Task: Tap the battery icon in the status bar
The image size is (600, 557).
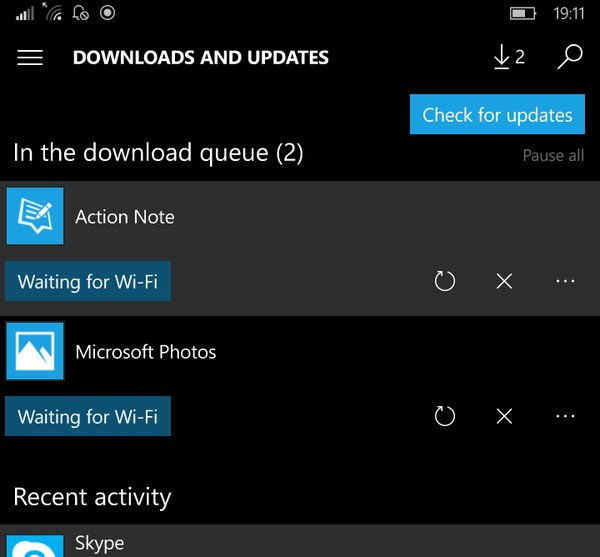Action: point(523,13)
